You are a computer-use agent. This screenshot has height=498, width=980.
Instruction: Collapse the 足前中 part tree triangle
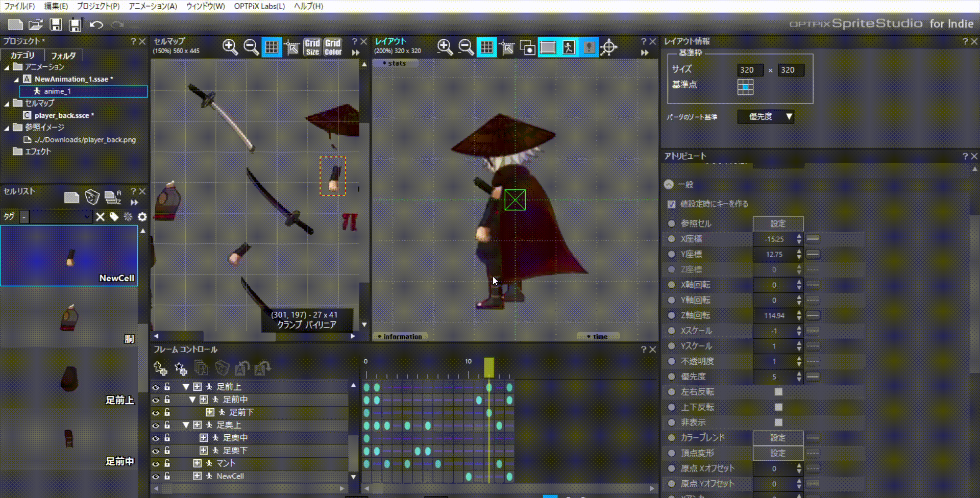coord(192,400)
